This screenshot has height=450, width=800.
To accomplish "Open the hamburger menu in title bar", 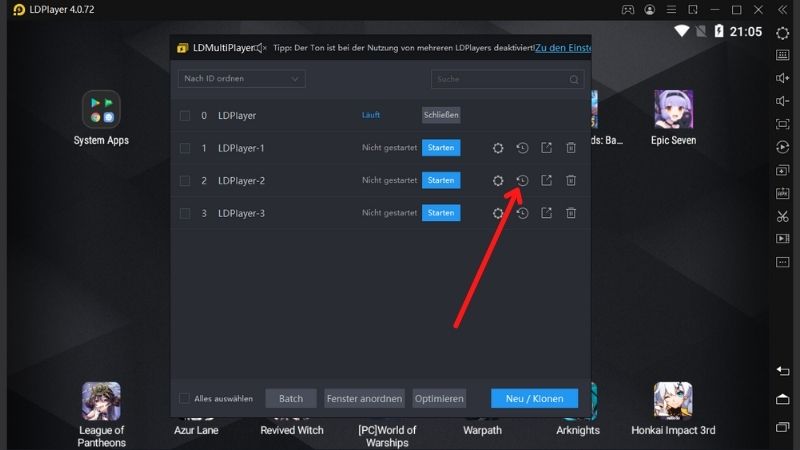I will pos(671,10).
